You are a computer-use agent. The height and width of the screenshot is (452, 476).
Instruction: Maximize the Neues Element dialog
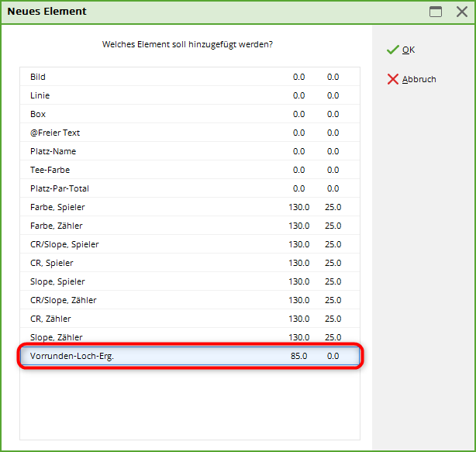(436, 12)
